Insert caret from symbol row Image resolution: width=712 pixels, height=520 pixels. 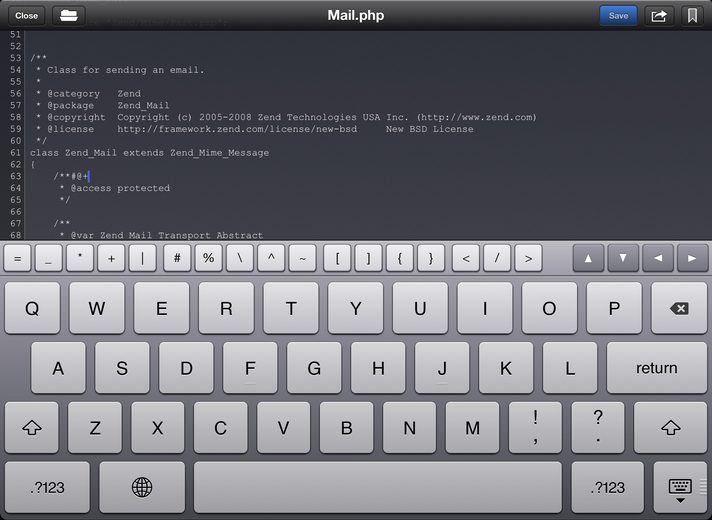click(x=271, y=258)
